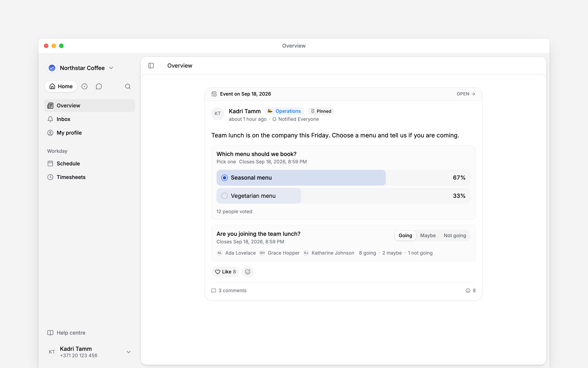Click the 67% Seasonal menu result bar
The image size is (588, 368).
click(343, 178)
